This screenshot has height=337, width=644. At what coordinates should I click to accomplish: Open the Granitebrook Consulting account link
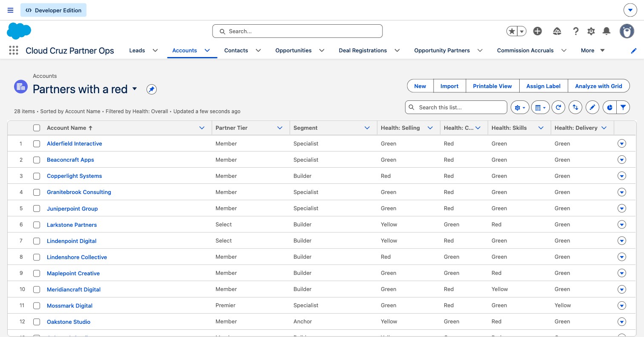79,192
